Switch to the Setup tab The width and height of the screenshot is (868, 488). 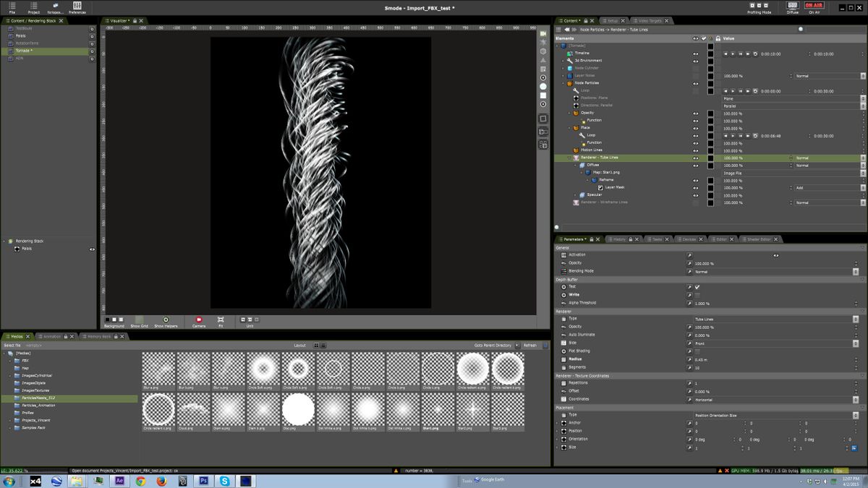[613, 21]
